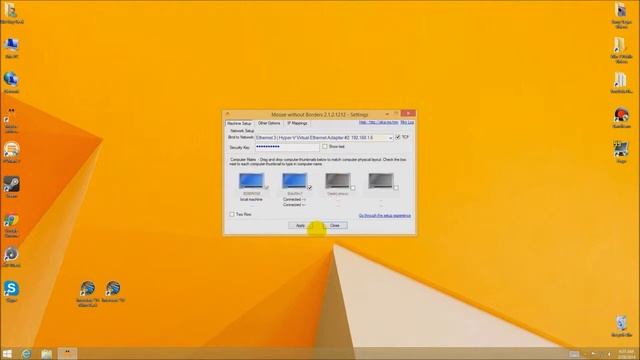Toggle checkbox beside local machine thumbnail
The height and width of the screenshot is (360, 640).
267,188
